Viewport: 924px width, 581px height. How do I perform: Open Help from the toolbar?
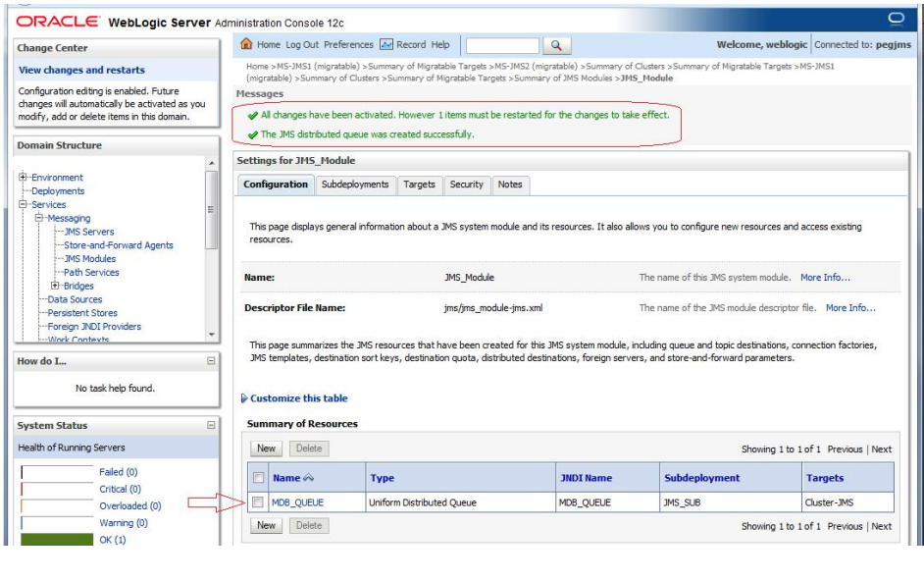tap(439, 44)
